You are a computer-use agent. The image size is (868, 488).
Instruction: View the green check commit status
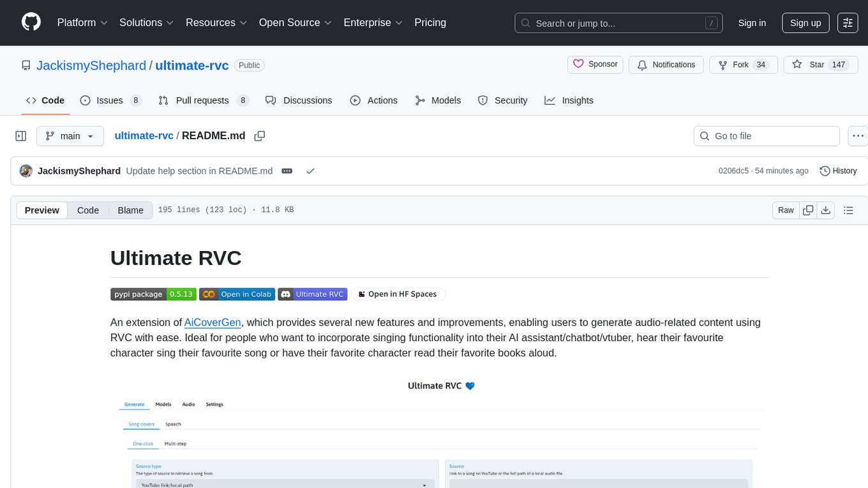coord(310,171)
